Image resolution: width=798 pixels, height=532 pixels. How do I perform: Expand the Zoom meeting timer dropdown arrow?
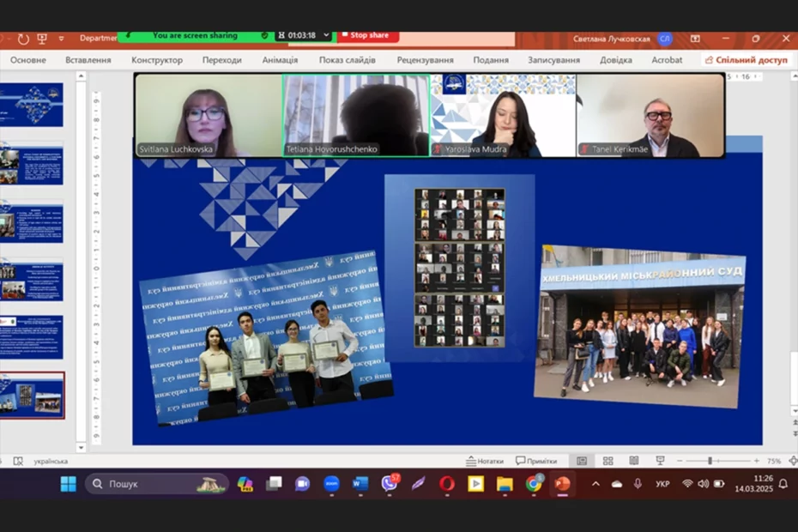326,35
